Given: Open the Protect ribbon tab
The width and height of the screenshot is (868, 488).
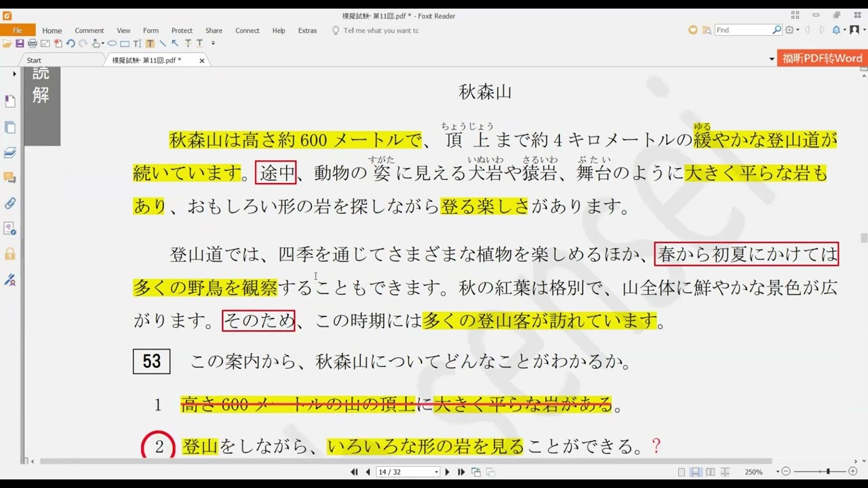Looking at the screenshot, I should 182,30.
